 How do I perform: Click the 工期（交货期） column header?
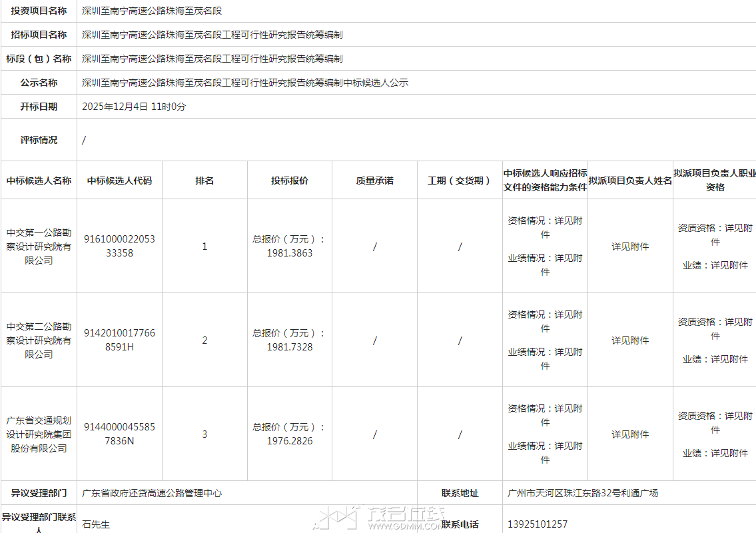click(460, 181)
